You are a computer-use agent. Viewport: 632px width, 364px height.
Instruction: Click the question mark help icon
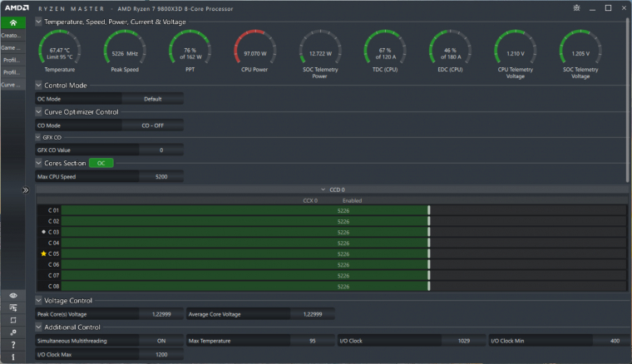13,345
